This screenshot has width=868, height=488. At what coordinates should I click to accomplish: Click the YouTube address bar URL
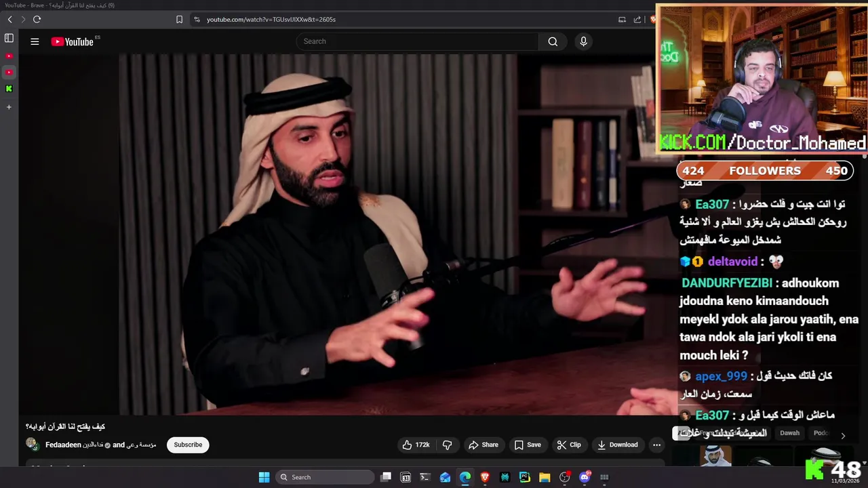tap(271, 20)
